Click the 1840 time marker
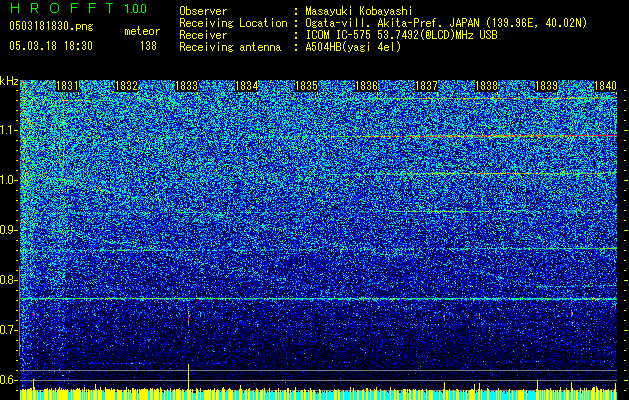Image resolution: width=629 pixels, height=400 pixels. [605, 86]
